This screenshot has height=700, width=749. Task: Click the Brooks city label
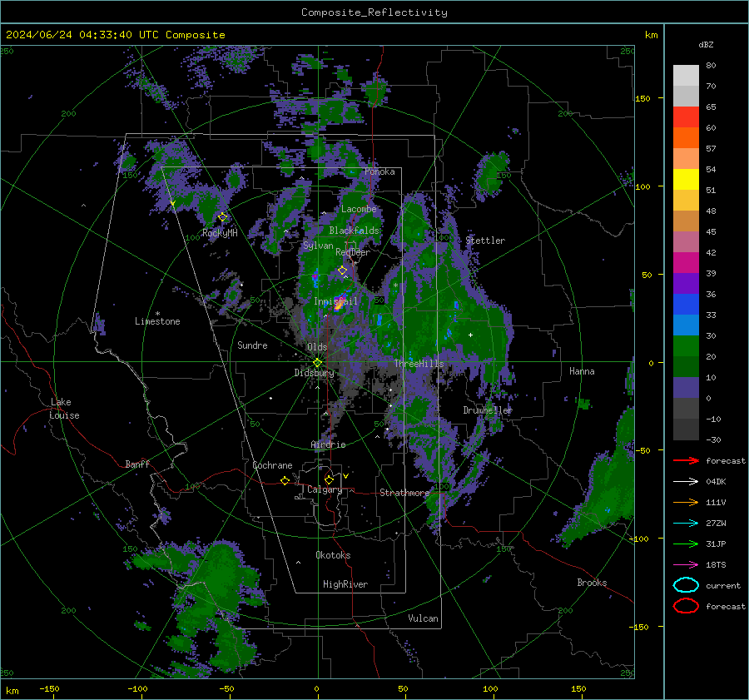pyautogui.click(x=592, y=583)
